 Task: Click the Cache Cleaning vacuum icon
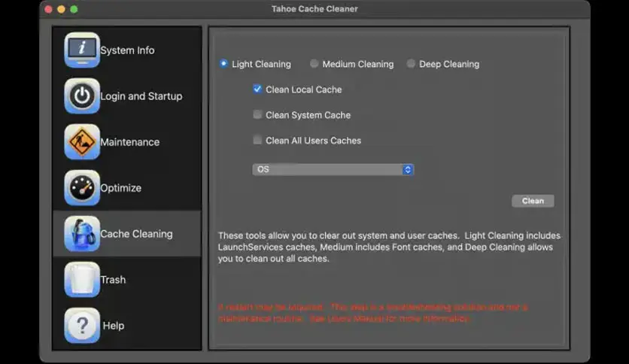[x=82, y=234]
